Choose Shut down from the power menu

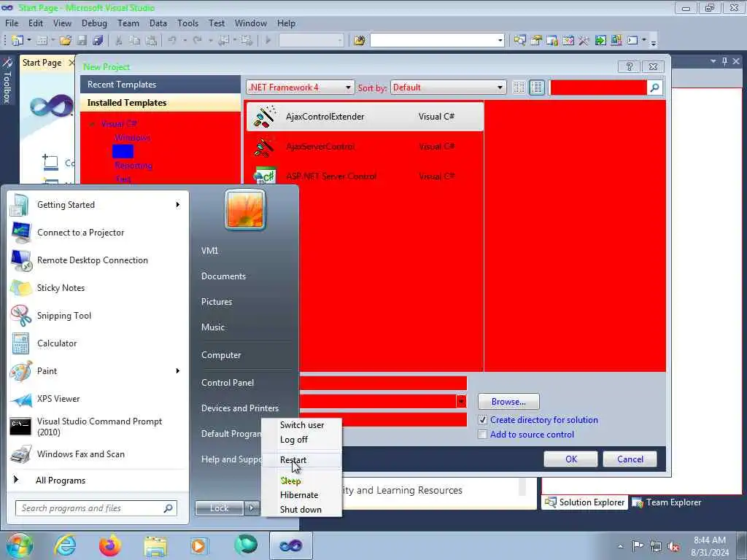pyautogui.click(x=301, y=510)
